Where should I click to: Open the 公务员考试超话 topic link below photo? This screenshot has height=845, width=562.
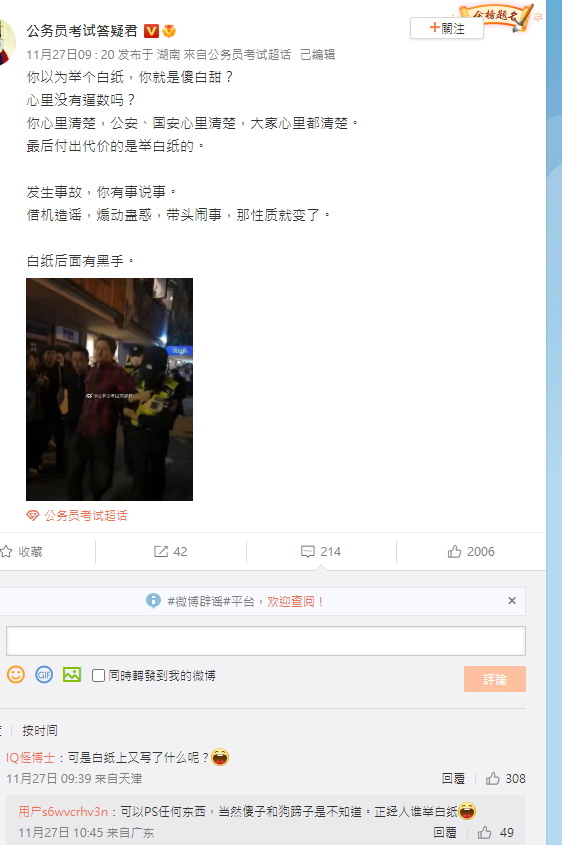(x=86, y=515)
